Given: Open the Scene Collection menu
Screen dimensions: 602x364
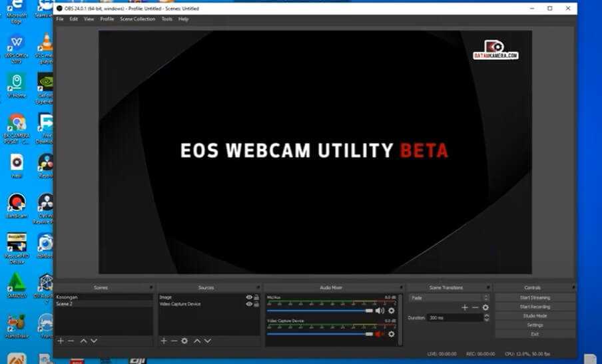Looking at the screenshot, I should tap(137, 19).
